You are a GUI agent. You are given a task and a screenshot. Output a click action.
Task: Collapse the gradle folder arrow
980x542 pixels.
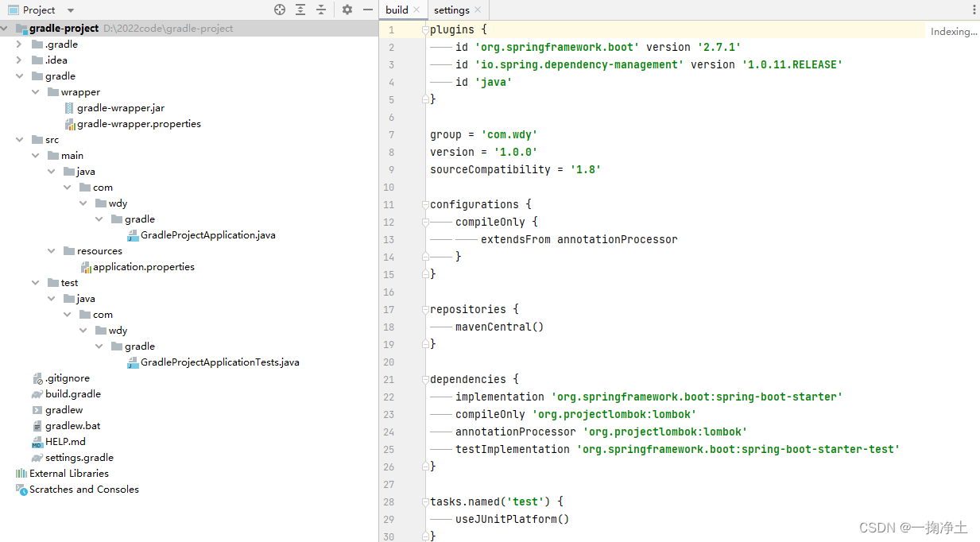click(19, 76)
